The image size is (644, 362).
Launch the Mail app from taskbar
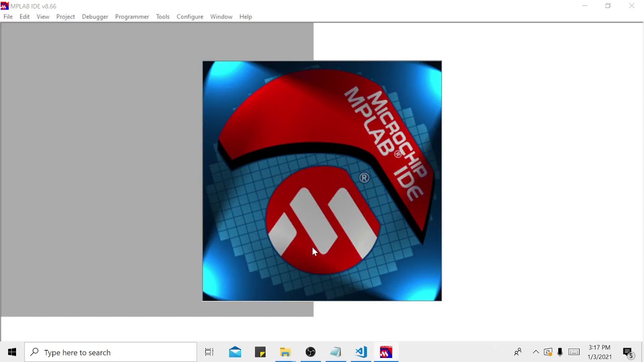click(x=235, y=352)
